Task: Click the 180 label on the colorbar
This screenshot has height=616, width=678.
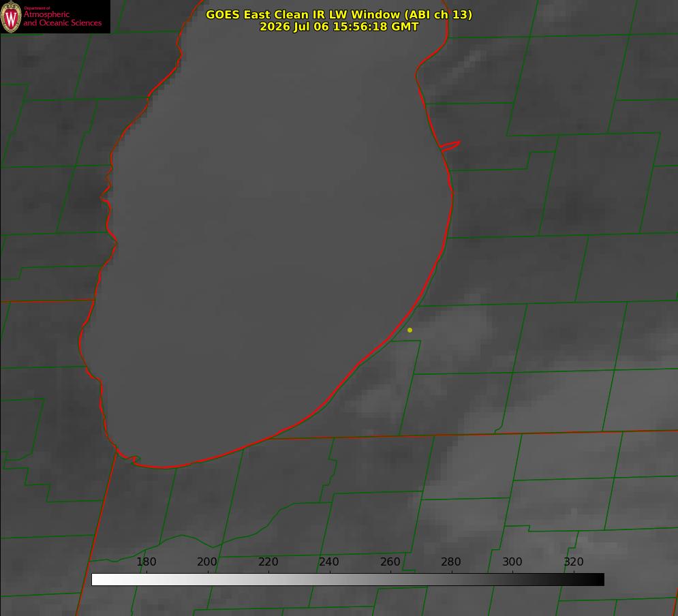Action: point(146,561)
